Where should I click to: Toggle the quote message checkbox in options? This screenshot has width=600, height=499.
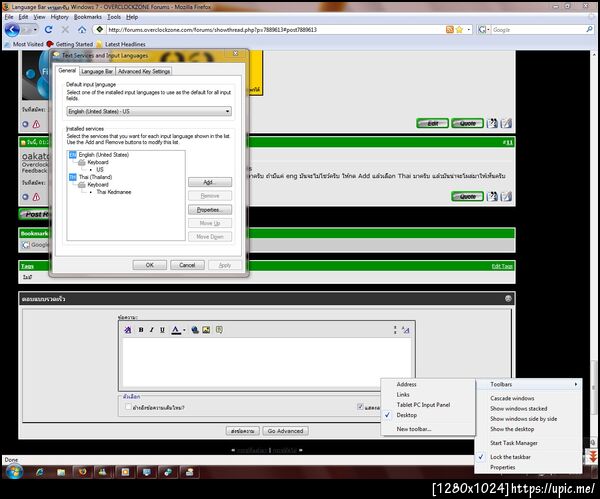[128, 407]
